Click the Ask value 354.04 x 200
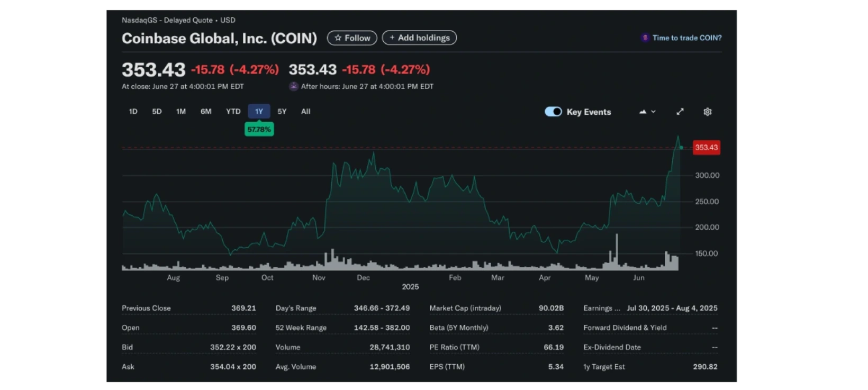Screen dimensions: 868x390 (x=233, y=367)
